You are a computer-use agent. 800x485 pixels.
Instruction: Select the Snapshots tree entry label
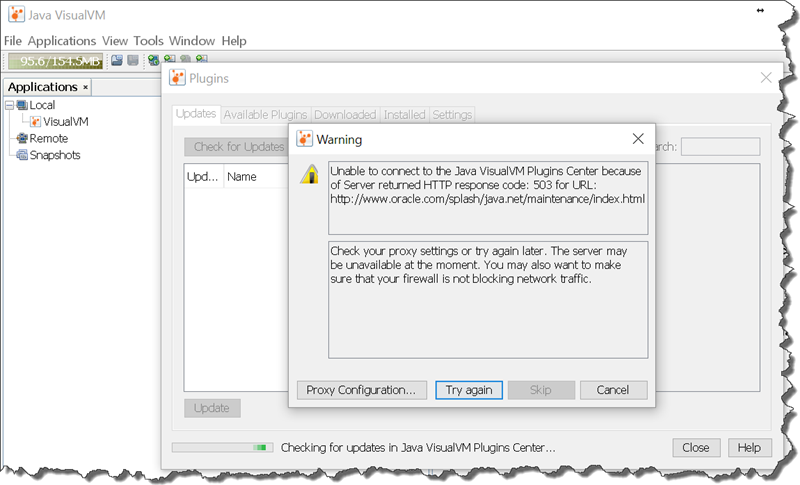(55, 155)
